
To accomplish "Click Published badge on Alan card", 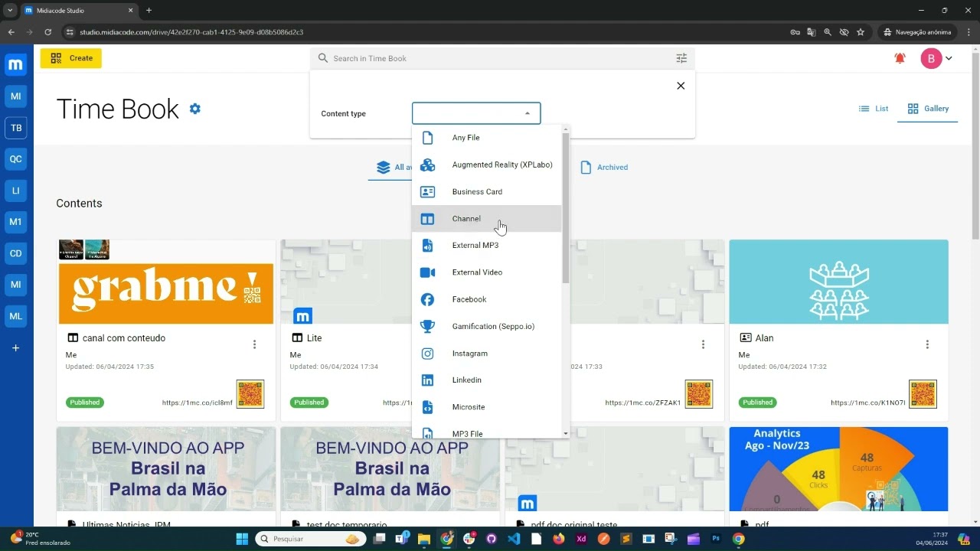I will click(757, 403).
